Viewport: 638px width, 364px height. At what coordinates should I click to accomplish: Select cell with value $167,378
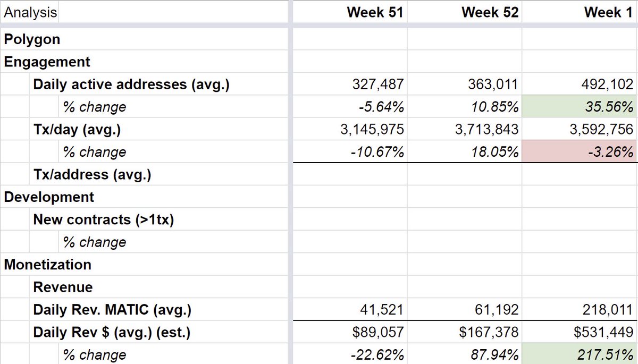[465, 333]
